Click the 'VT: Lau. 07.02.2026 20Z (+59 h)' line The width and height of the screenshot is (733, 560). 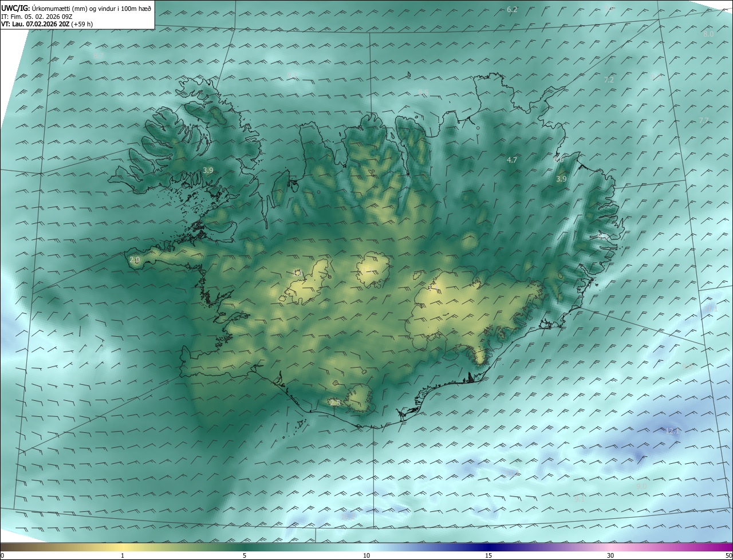(47, 24)
